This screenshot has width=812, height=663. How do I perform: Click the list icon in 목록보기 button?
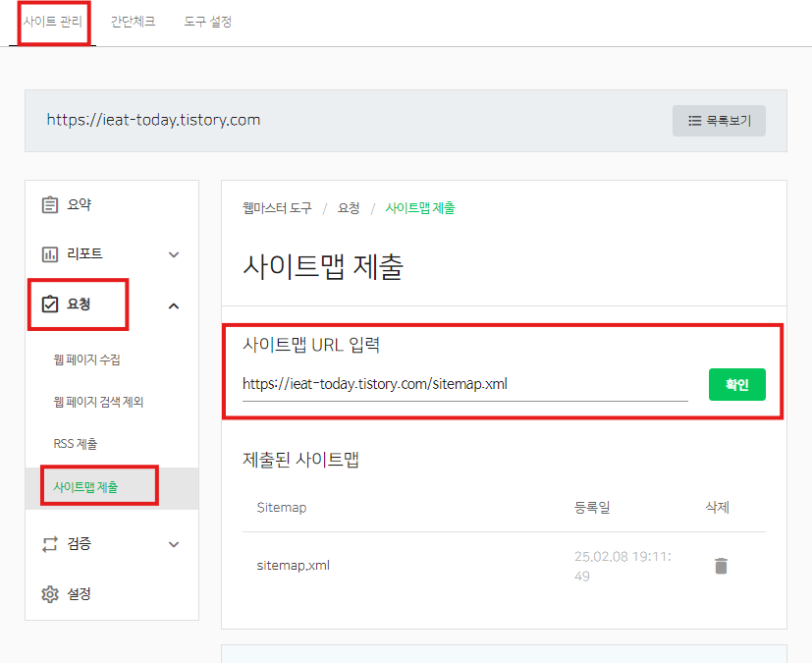tap(694, 121)
